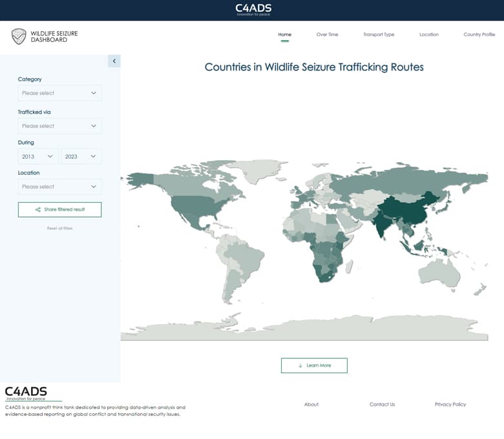Open the 2023 end year dropdown
The image size is (504, 439).
[81, 156]
